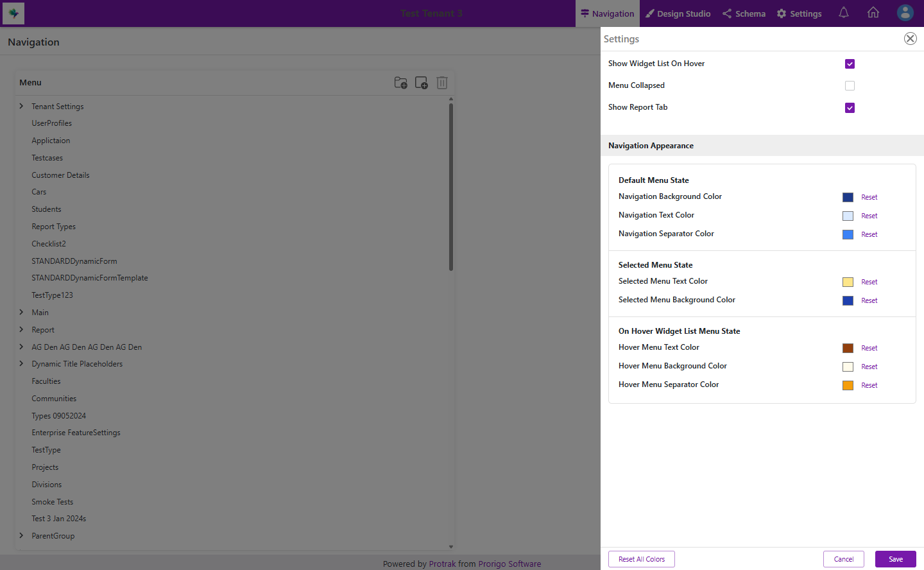Screen dimensions: 924x570
Task: Select the Communities menu item
Action: (x=54, y=399)
